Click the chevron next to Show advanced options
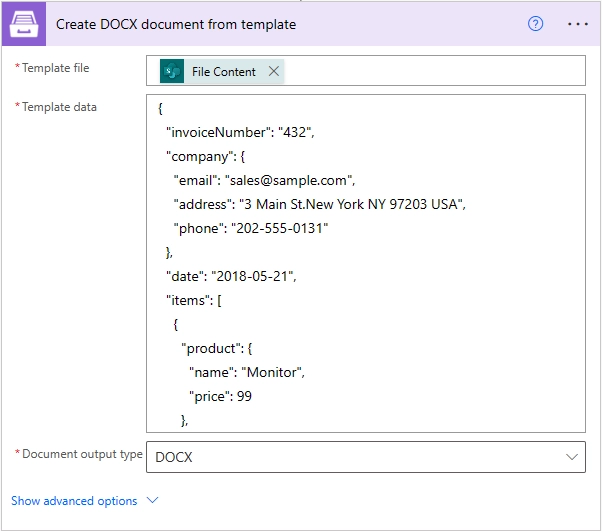 pyautogui.click(x=152, y=500)
